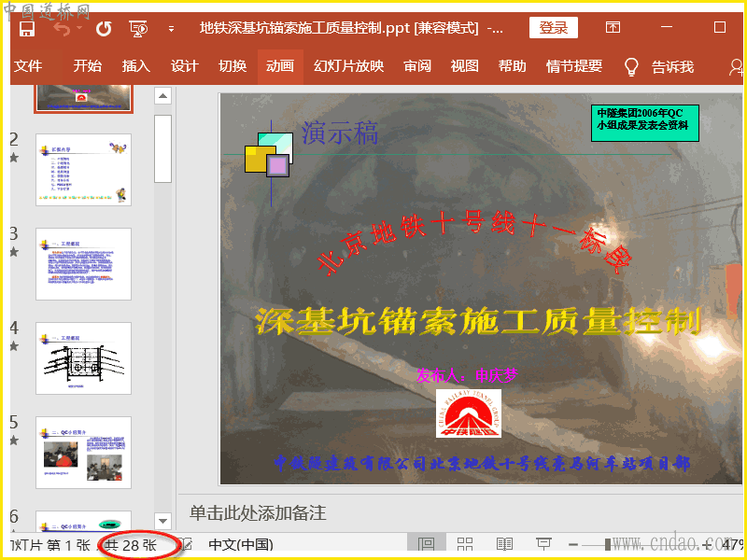Click animation star under slide 3 number
The image size is (747, 560).
click(x=14, y=251)
